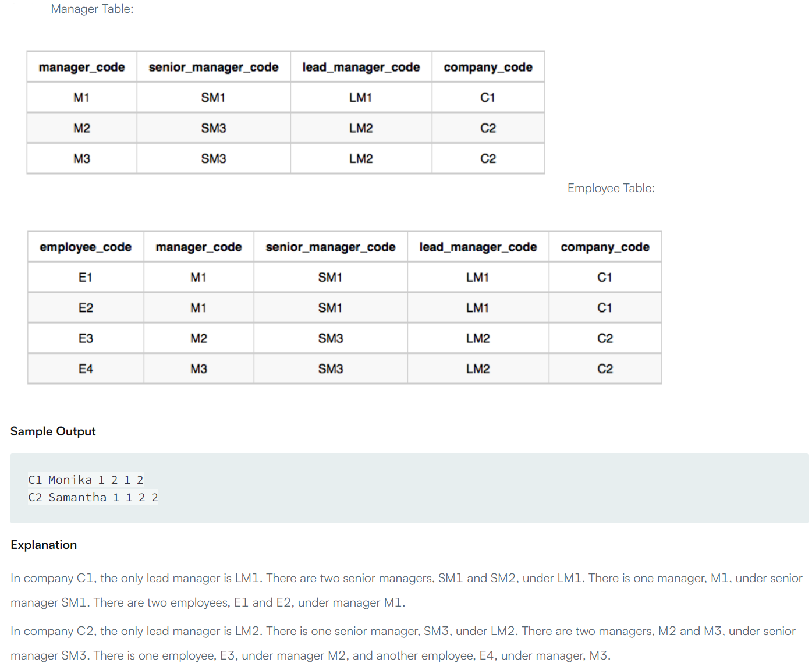Screen dimensions: 812x670
Task: Click the paragraph beginning "In company C2"
Action: point(403,643)
